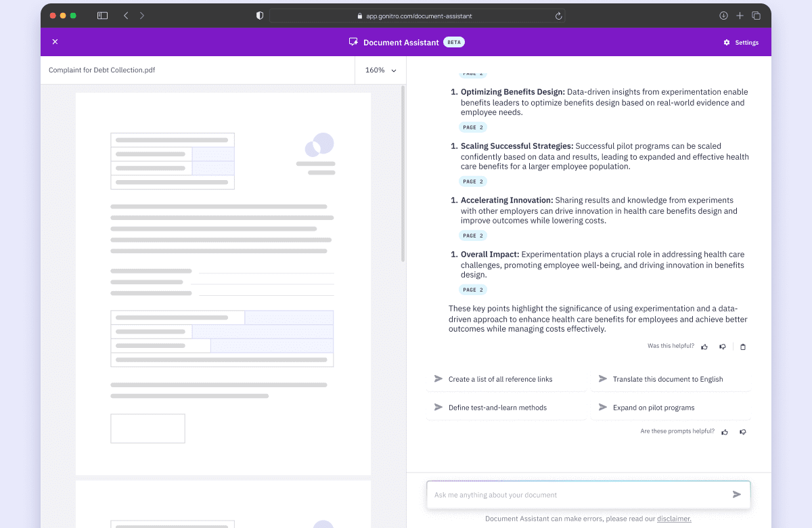Click the document viewer vertical scrollbar
Viewport: 812px width, 528px height.
click(403, 174)
